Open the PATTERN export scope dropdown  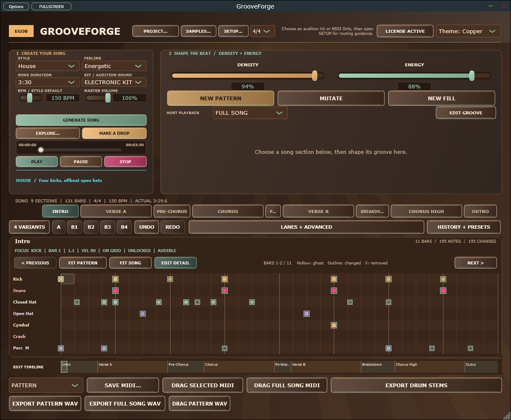coord(46,385)
